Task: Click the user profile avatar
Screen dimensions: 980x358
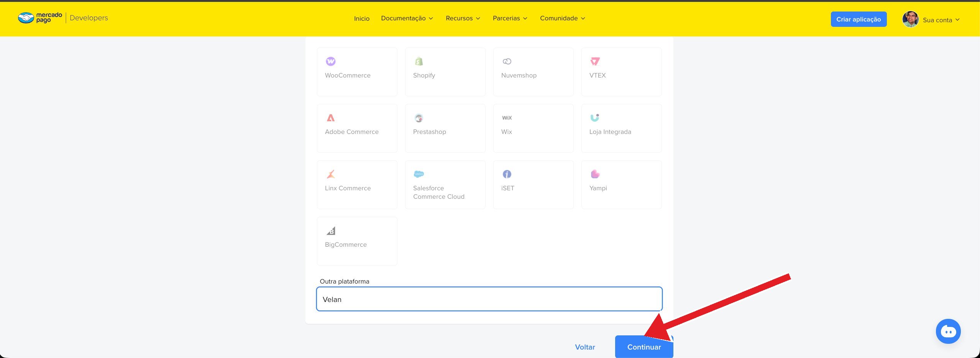Action: (x=910, y=19)
